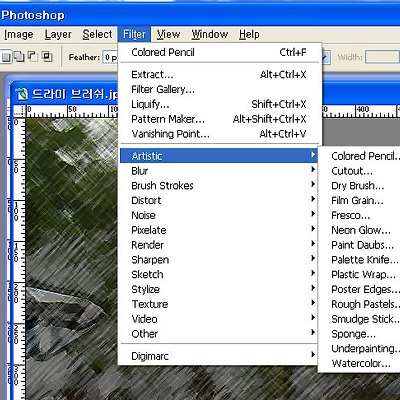Expand the Brush Strokes submenu
The height and width of the screenshot is (400, 400).
[219, 186]
